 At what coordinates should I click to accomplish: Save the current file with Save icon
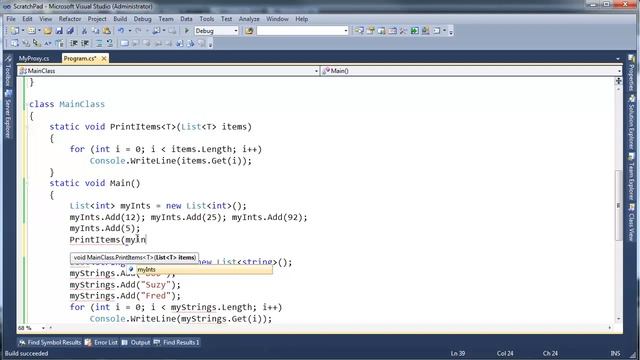[x=59, y=31]
